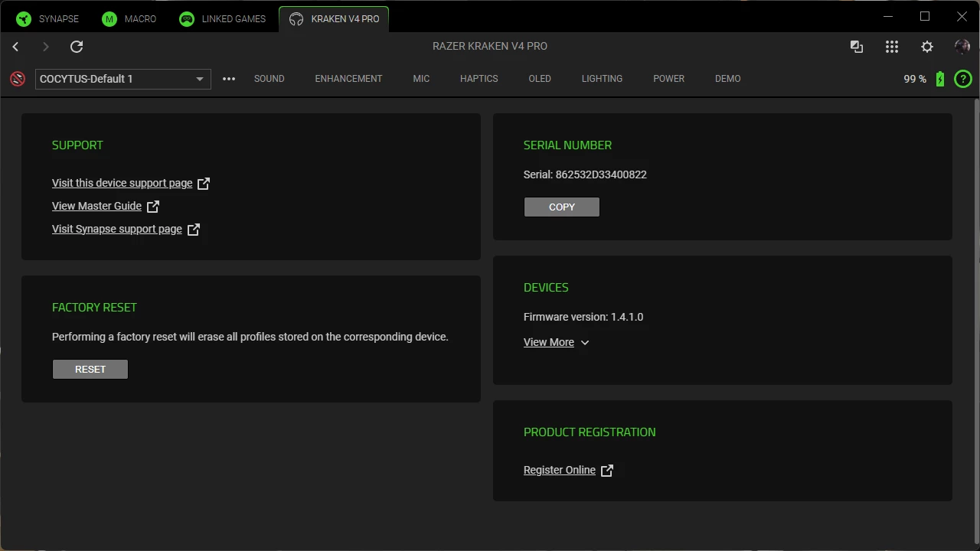Go forward with the right arrow
The image size is (980, 551).
46,47
